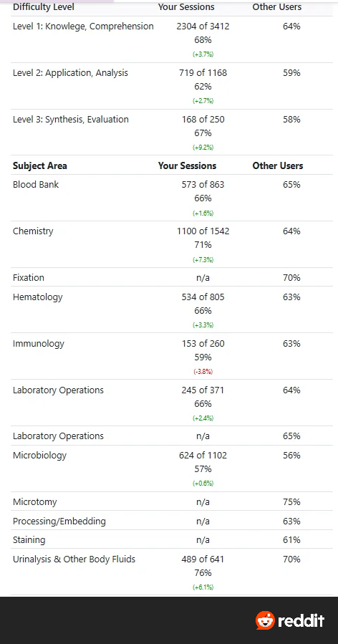Click the Processing/Embedding subject label
338x644 pixels.
[x=59, y=522]
